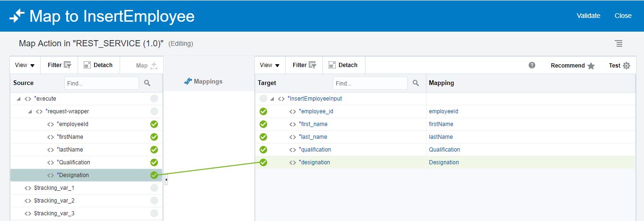Click the Source Find input field
This screenshot has width=644, height=221.
click(x=101, y=83)
